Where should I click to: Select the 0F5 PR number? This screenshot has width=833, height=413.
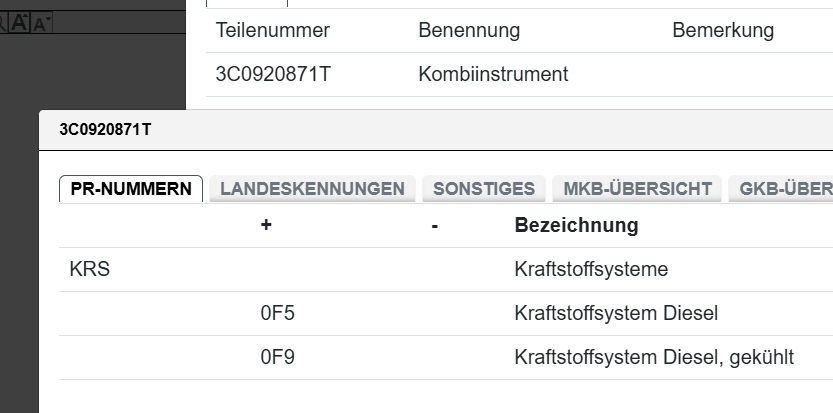click(277, 314)
